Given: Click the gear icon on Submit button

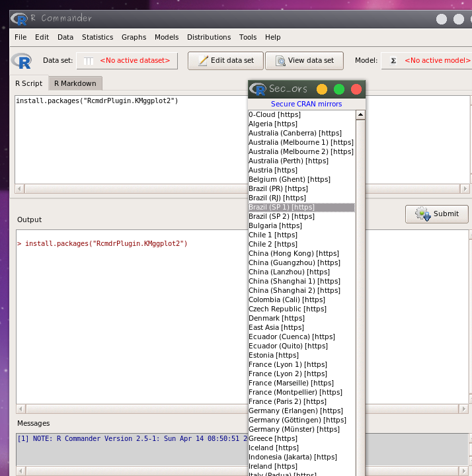Looking at the screenshot, I should (x=422, y=214).
